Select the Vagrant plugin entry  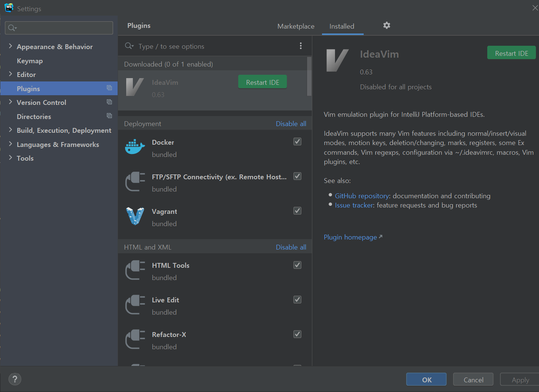(x=215, y=217)
